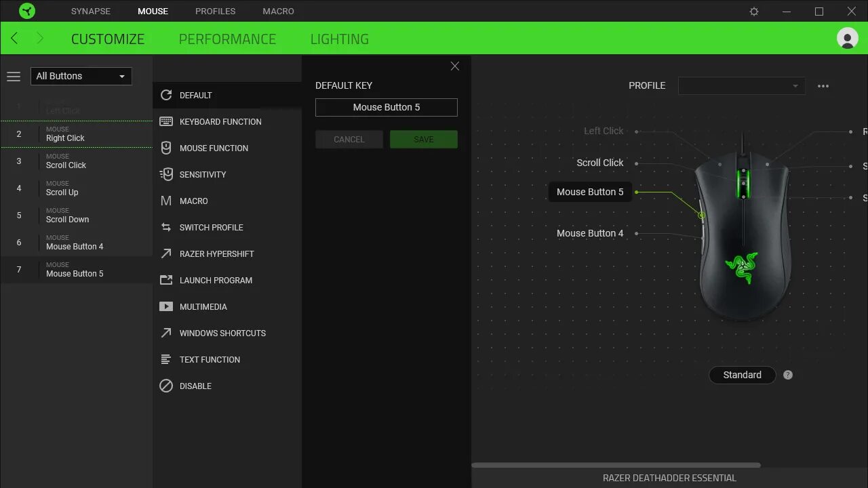Choose the WINDOWS SHORTCUTS label
This screenshot has width=868, height=488.
(222, 333)
